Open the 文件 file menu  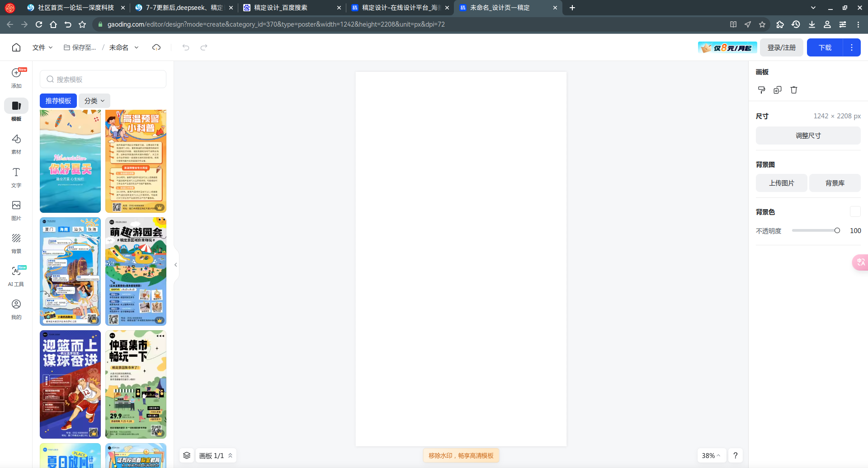pos(42,47)
